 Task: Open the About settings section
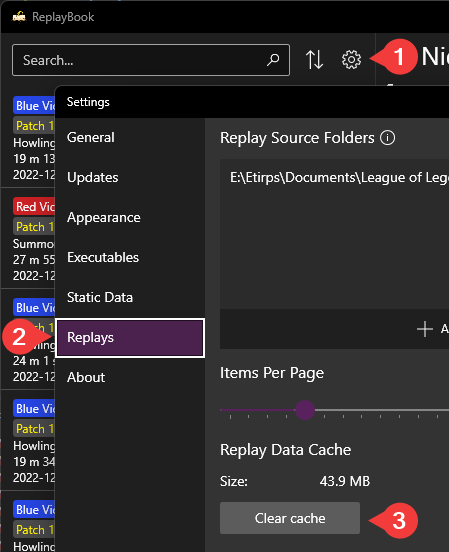(130, 377)
